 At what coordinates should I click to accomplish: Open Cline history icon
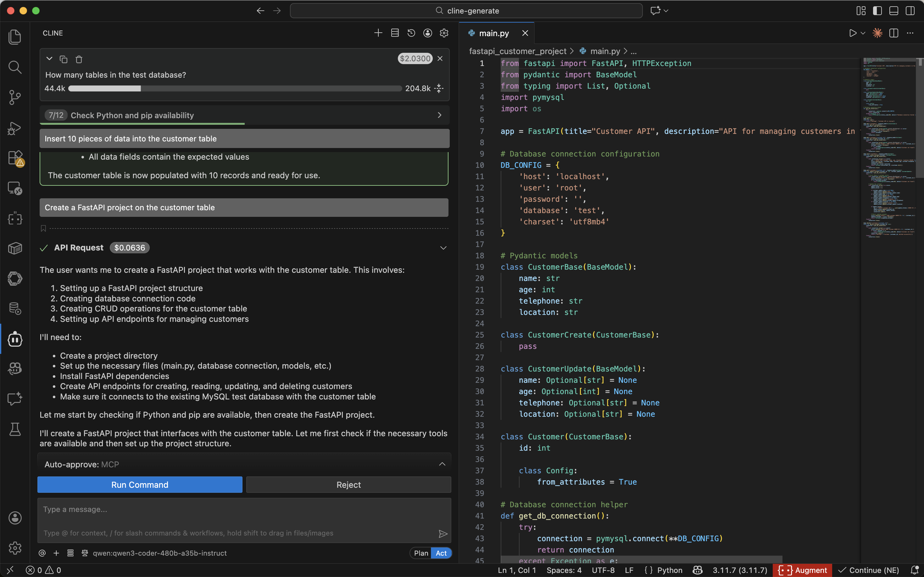(411, 33)
